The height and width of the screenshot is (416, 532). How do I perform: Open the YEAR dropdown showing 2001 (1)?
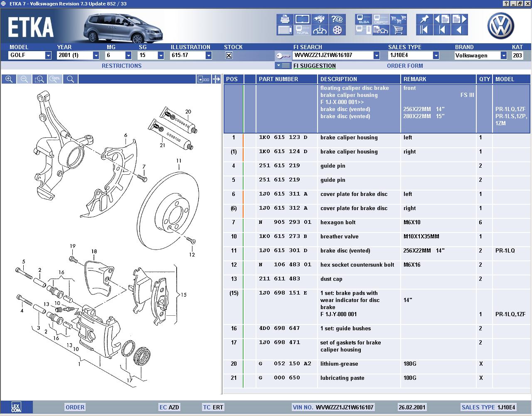pos(96,55)
